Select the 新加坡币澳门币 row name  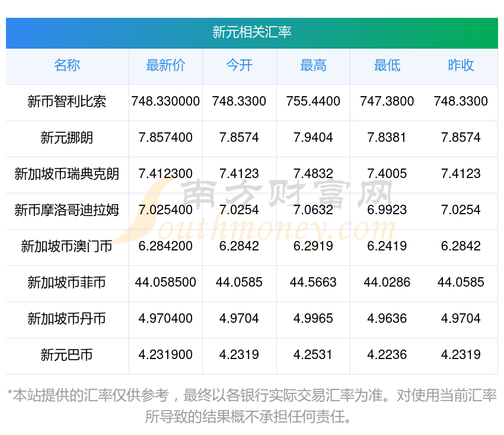(67, 246)
